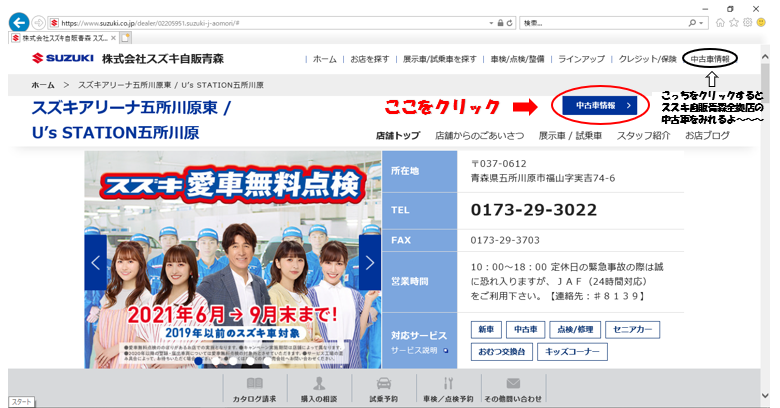Select the first blue carousel dot

[198, 361]
